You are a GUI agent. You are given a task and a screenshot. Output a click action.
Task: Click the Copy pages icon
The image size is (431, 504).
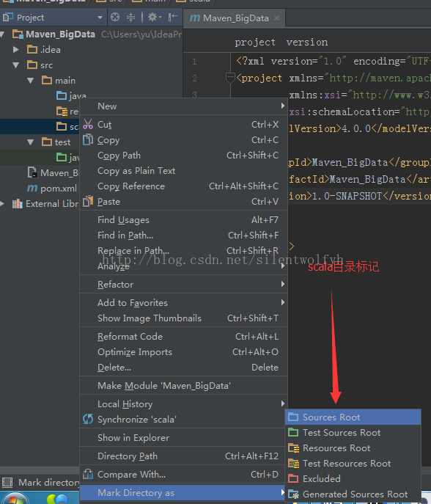coord(88,139)
